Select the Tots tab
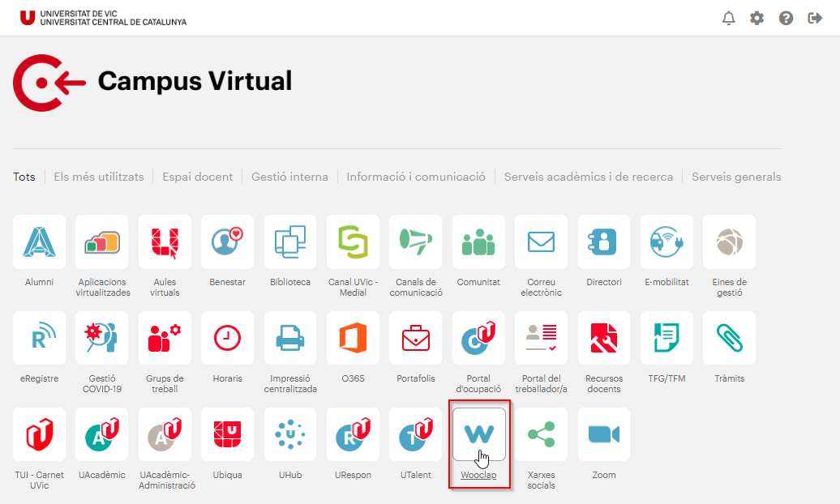The width and height of the screenshot is (840, 504). (24, 177)
